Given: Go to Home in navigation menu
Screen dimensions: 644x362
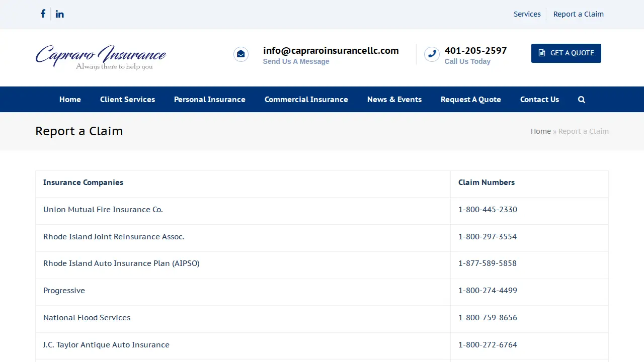Looking at the screenshot, I should point(70,100).
